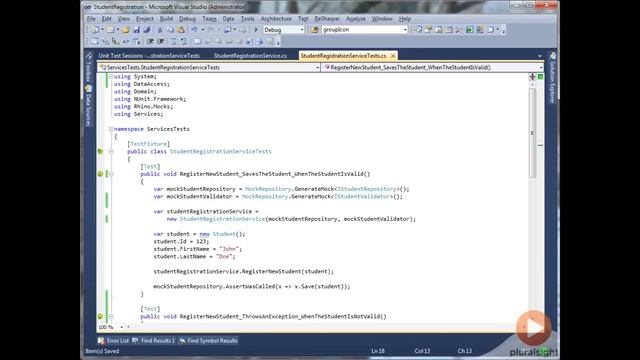Click the Paste toolbar icon
The height and width of the screenshot is (360, 640).
181,30
